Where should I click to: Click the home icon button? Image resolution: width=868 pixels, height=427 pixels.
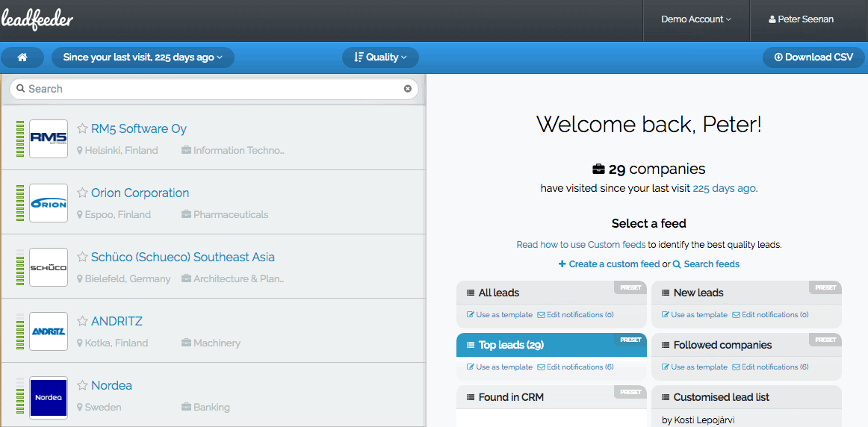point(22,57)
